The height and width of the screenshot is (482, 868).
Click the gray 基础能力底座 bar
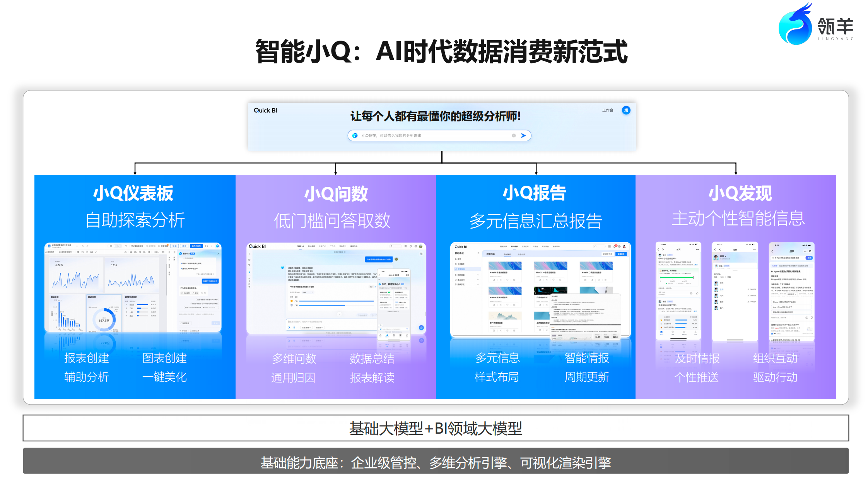(x=436, y=462)
